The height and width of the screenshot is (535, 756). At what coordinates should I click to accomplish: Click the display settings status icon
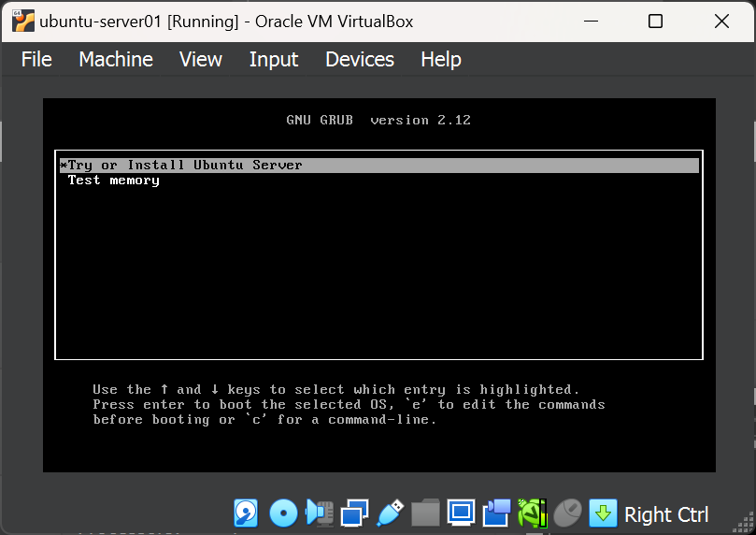pyautogui.click(x=461, y=513)
